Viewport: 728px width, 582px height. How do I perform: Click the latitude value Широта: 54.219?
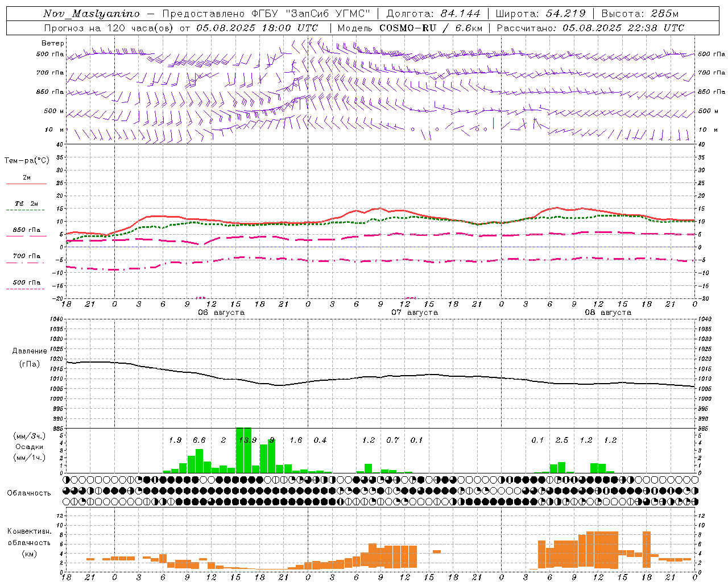tap(541, 14)
